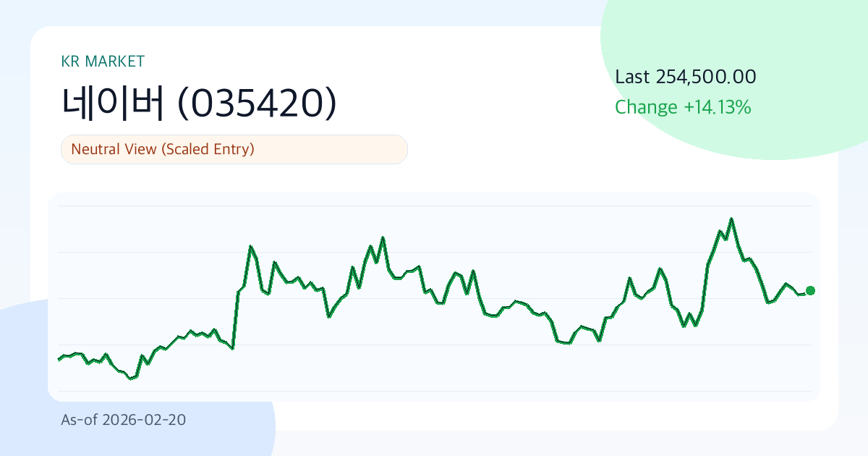Click the bottom horizontal gridline of the chart
This screenshot has width=868, height=456.
click(x=434, y=391)
